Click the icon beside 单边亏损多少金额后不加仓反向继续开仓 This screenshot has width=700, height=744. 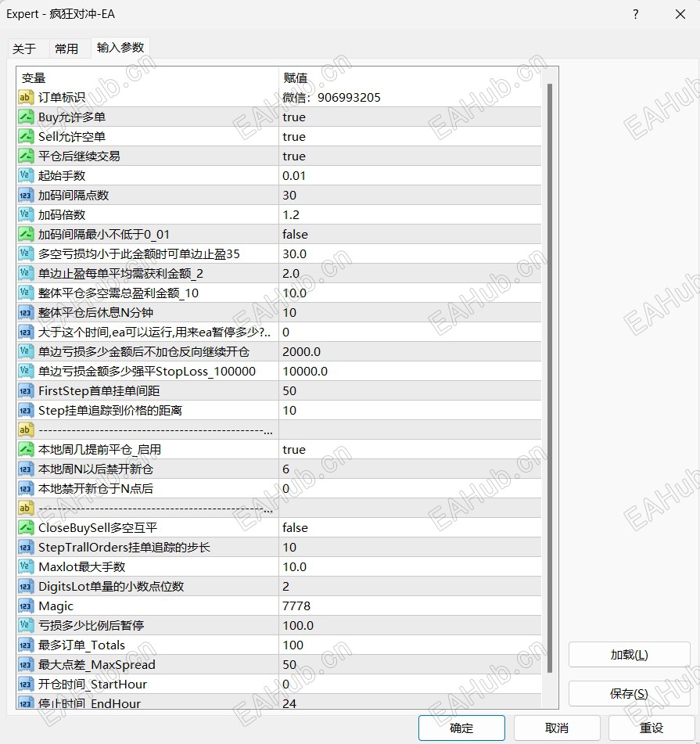pos(26,351)
